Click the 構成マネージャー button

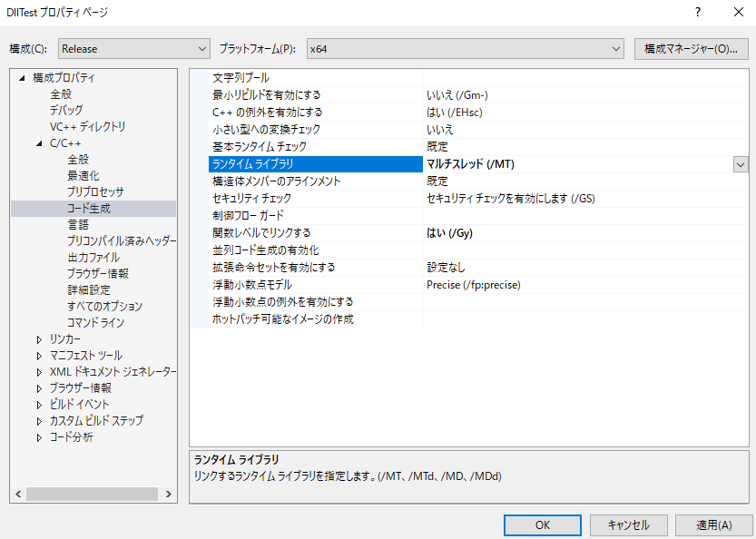click(x=691, y=49)
